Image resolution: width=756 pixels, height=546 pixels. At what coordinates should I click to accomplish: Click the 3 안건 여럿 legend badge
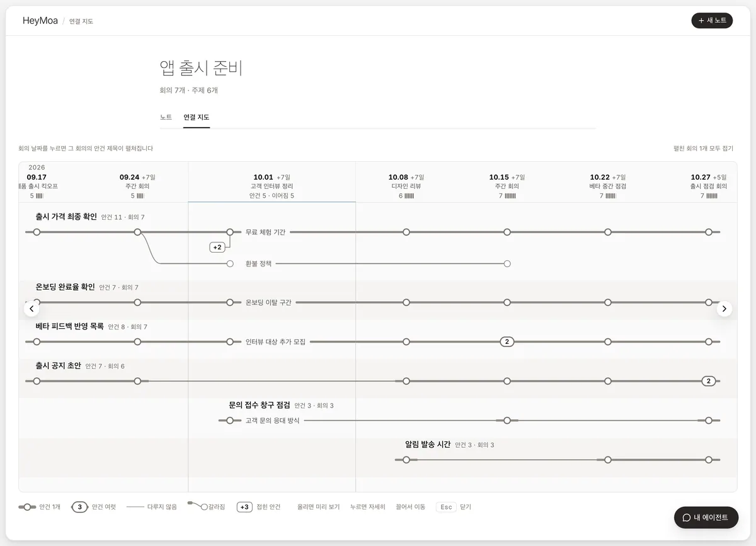[x=79, y=507]
